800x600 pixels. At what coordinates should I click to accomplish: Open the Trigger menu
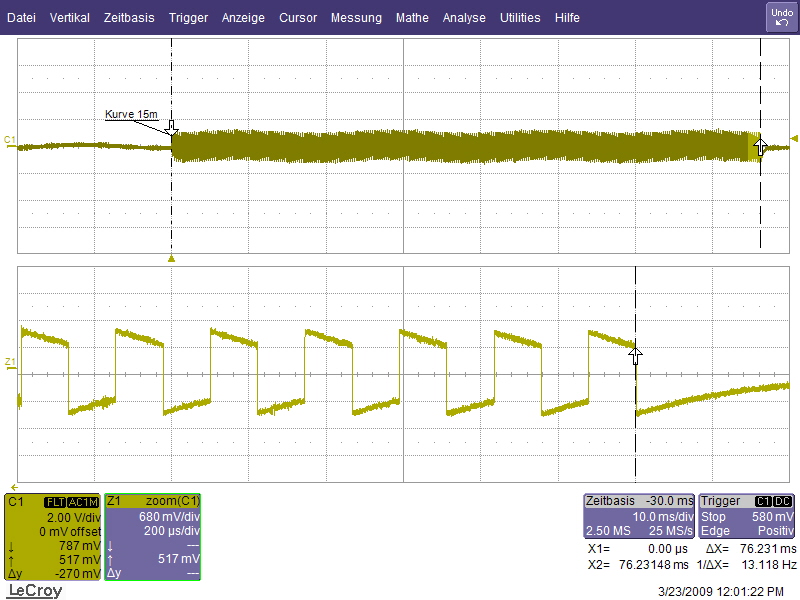point(188,18)
